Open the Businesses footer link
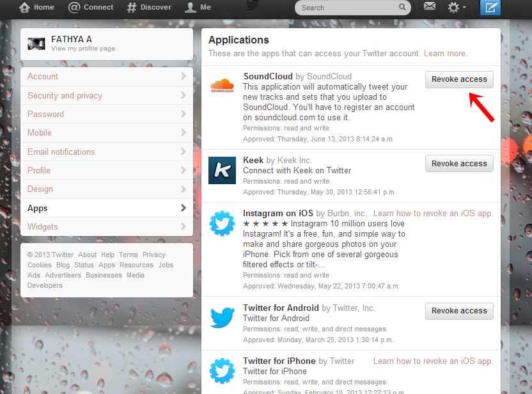Viewport: 532px width, 394px height. pos(104,275)
